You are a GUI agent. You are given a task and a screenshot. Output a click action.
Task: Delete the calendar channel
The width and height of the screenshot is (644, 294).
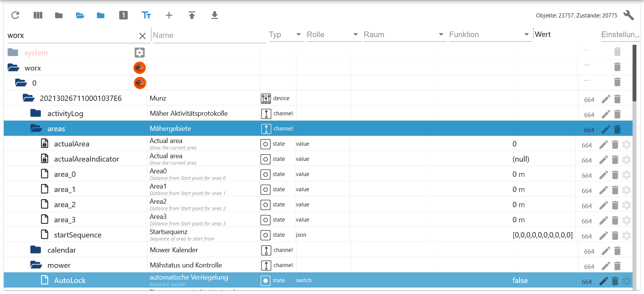(x=617, y=251)
